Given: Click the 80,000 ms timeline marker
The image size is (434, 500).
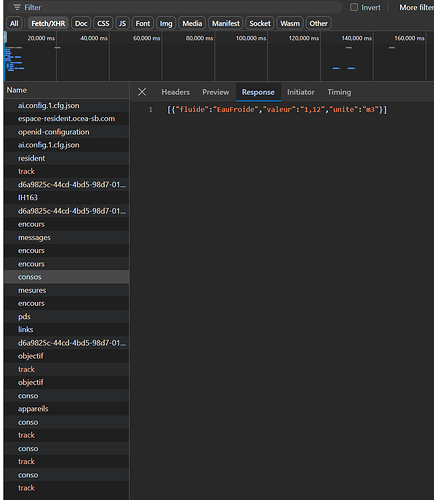Looking at the screenshot, I should point(199,38).
